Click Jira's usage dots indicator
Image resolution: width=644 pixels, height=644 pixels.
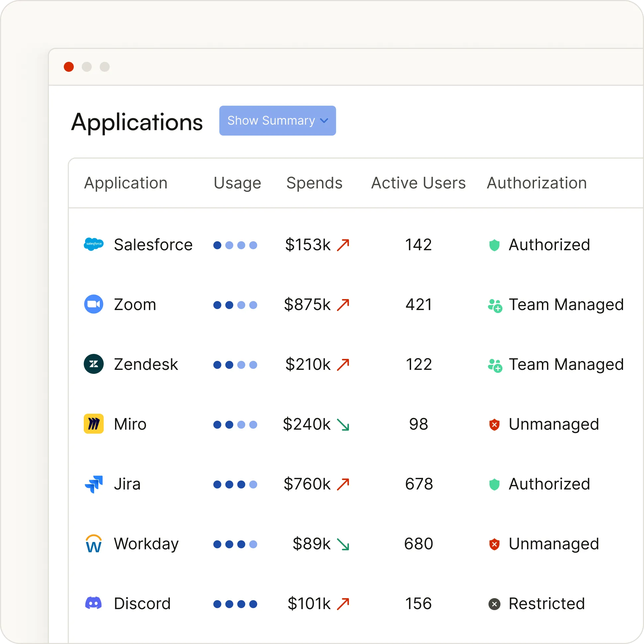coord(235,484)
